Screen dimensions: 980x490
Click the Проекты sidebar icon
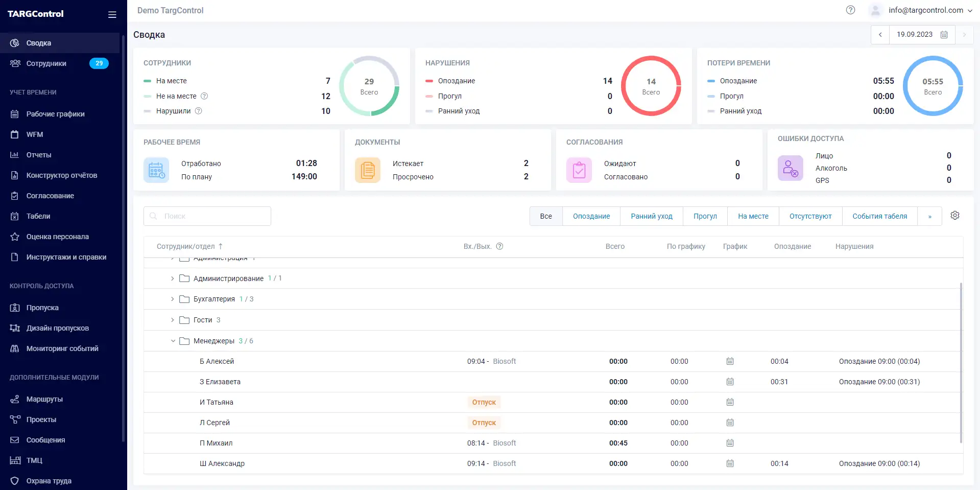click(15, 419)
